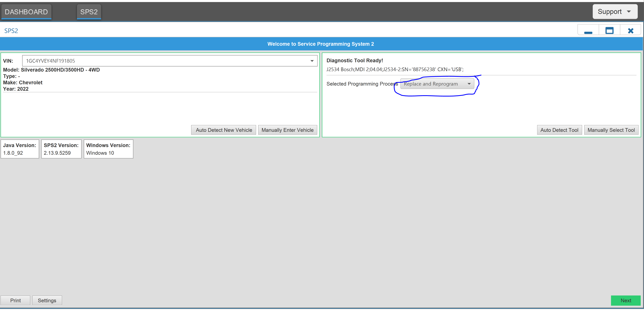Click the "Selected Programming Process" label
This screenshot has width=644, height=311.
(x=362, y=84)
